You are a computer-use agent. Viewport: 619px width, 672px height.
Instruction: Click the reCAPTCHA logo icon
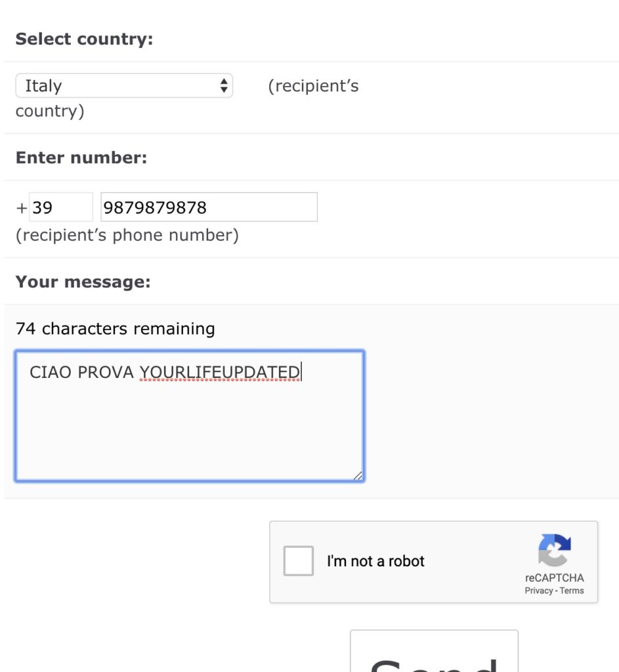(x=554, y=550)
